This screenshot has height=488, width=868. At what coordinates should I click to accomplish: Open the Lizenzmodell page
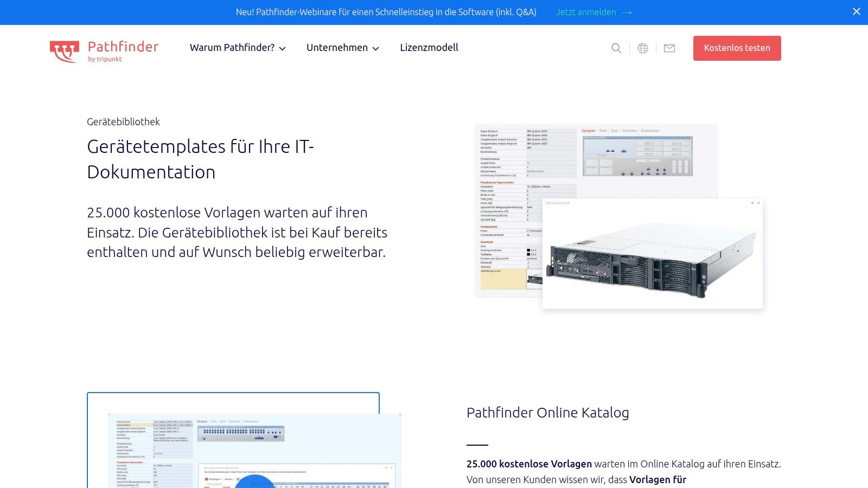tap(429, 48)
